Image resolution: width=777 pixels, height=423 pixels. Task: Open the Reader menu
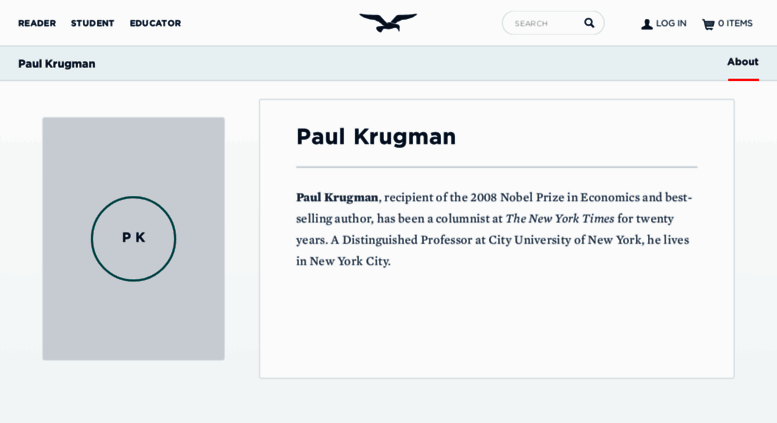click(37, 23)
